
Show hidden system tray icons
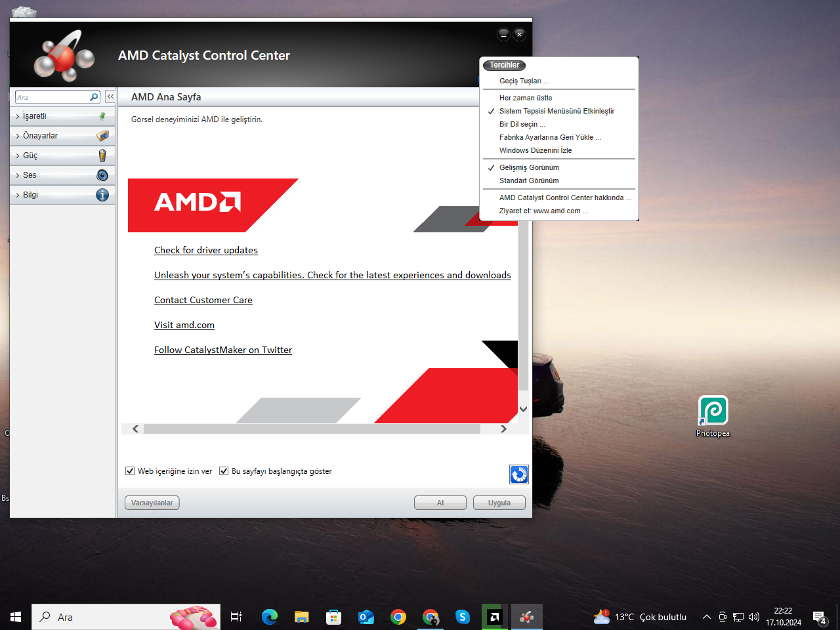coord(707,617)
